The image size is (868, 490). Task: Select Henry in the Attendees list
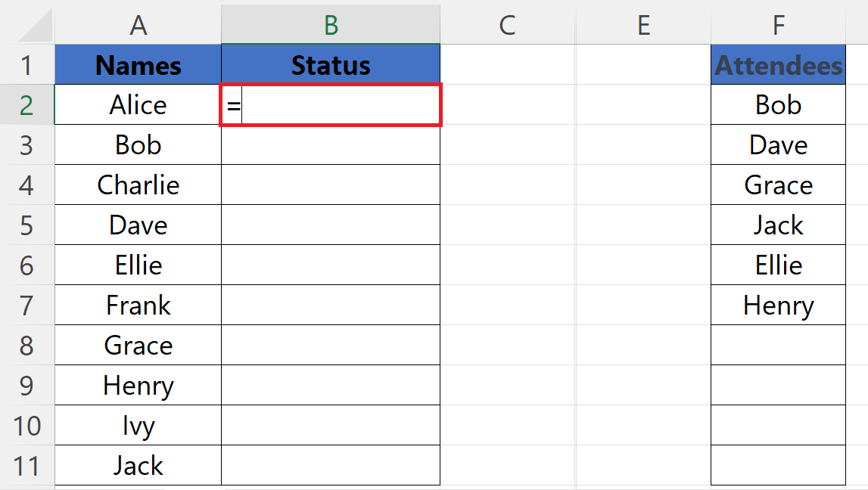pyautogui.click(x=778, y=305)
